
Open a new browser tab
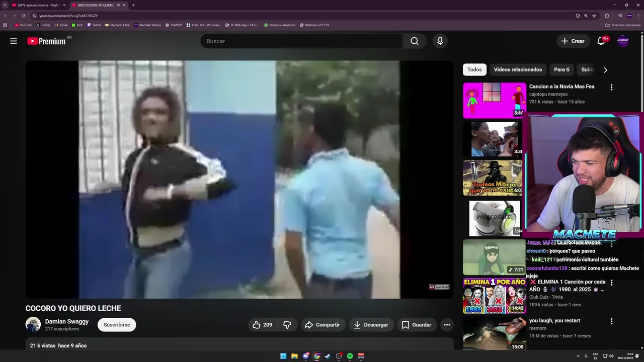pos(133,5)
